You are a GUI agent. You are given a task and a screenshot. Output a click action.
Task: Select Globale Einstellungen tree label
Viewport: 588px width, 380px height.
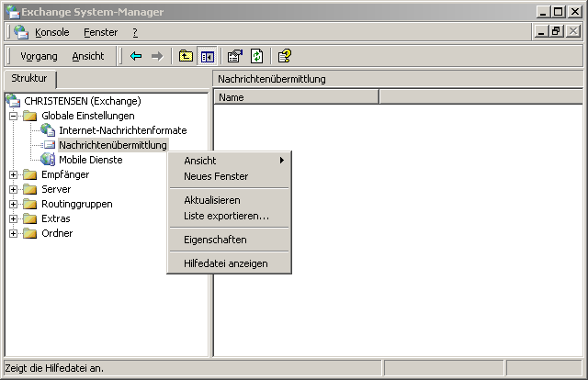[x=88, y=116]
